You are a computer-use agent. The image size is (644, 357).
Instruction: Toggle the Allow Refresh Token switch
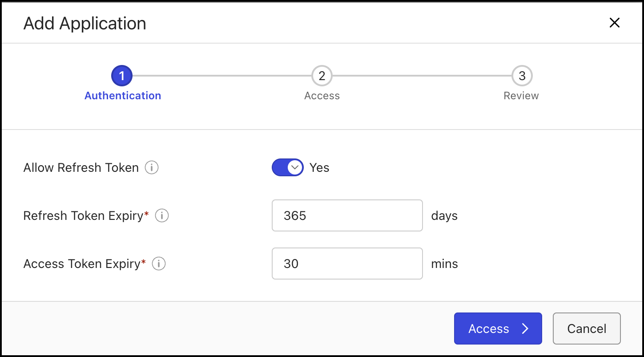point(288,168)
